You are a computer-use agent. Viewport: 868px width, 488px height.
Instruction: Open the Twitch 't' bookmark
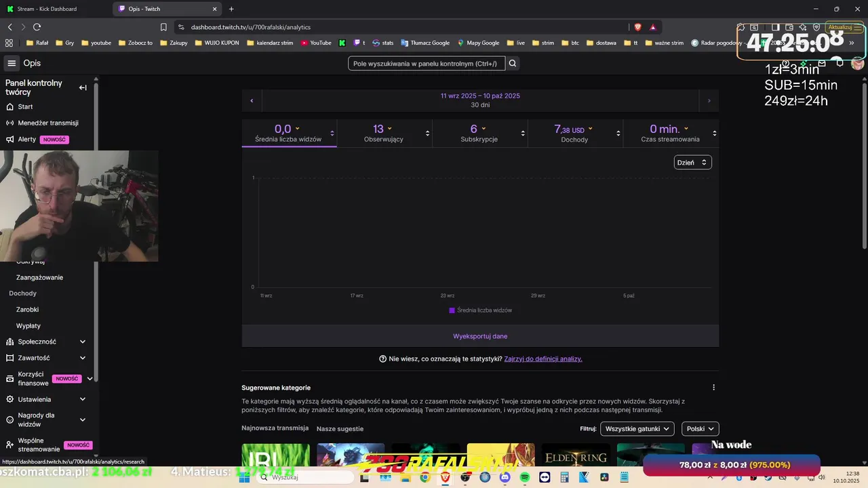click(358, 43)
